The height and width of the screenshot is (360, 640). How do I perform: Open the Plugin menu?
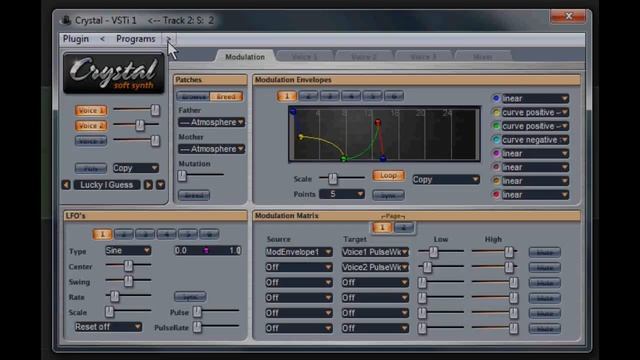coord(76,39)
